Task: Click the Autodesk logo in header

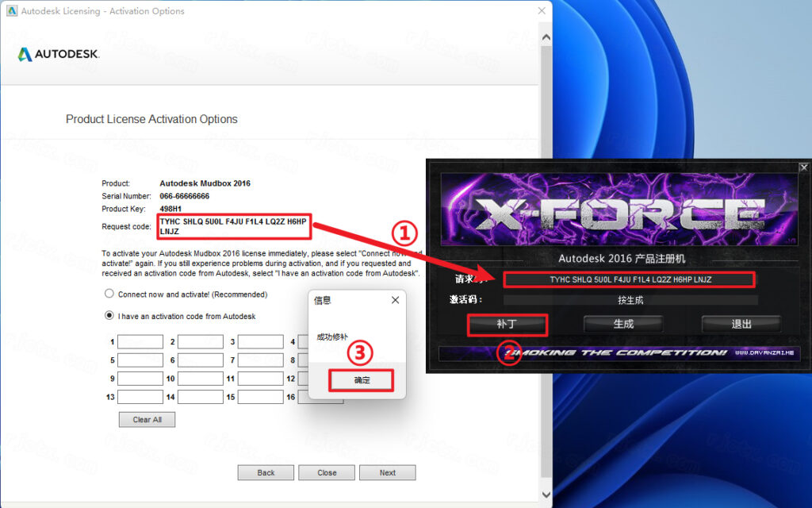Action: 59,54
